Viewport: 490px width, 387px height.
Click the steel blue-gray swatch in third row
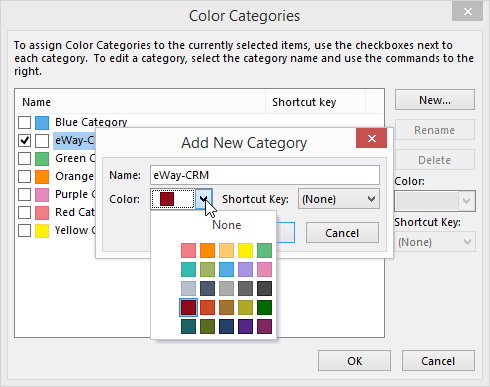[x=207, y=289]
